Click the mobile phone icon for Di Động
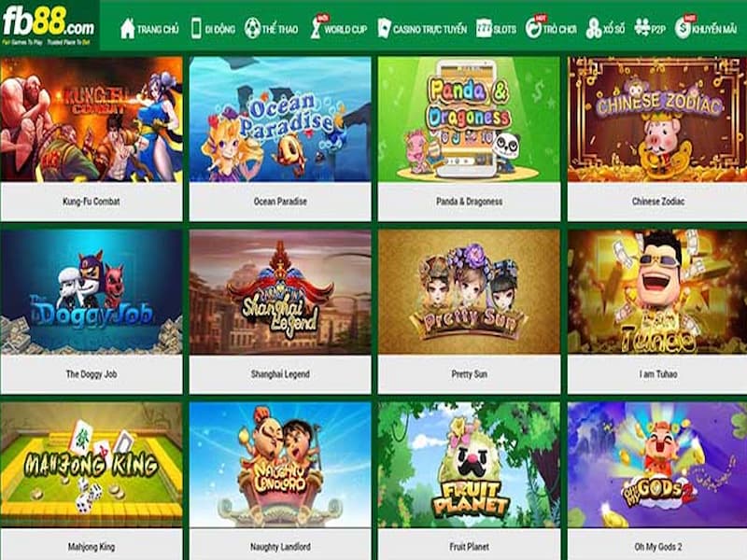 (196, 29)
